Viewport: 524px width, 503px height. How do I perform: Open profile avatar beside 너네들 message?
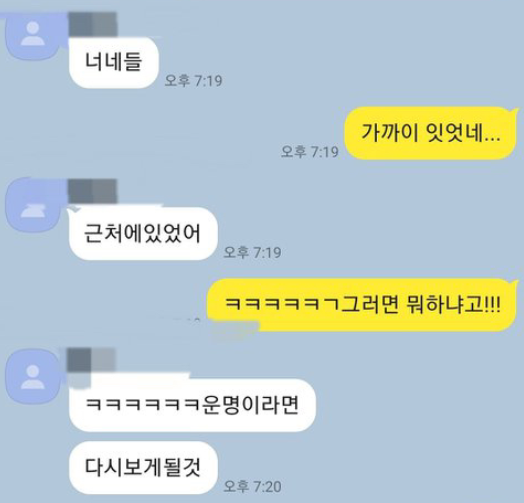(32, 36)
